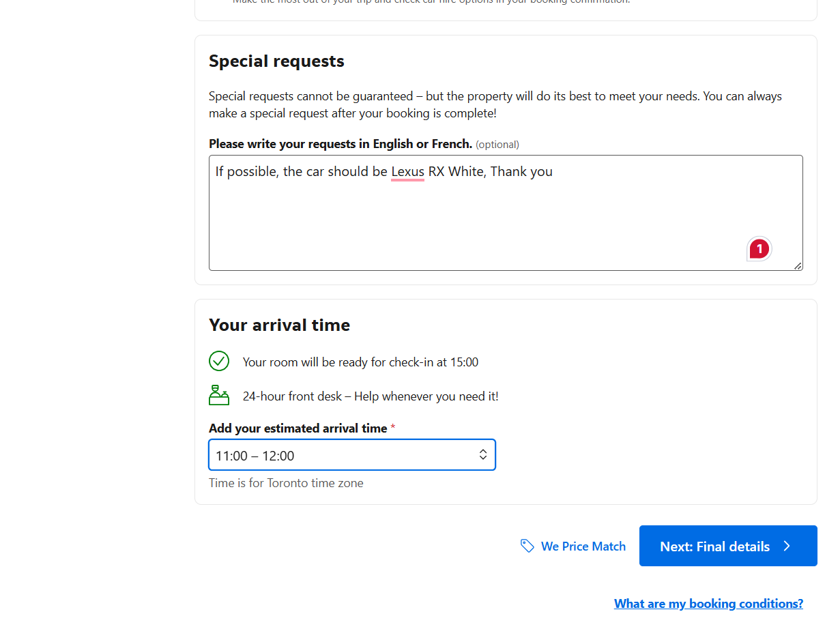Click the red grammar checker badge
840x642 pixels.
(759, 249)
